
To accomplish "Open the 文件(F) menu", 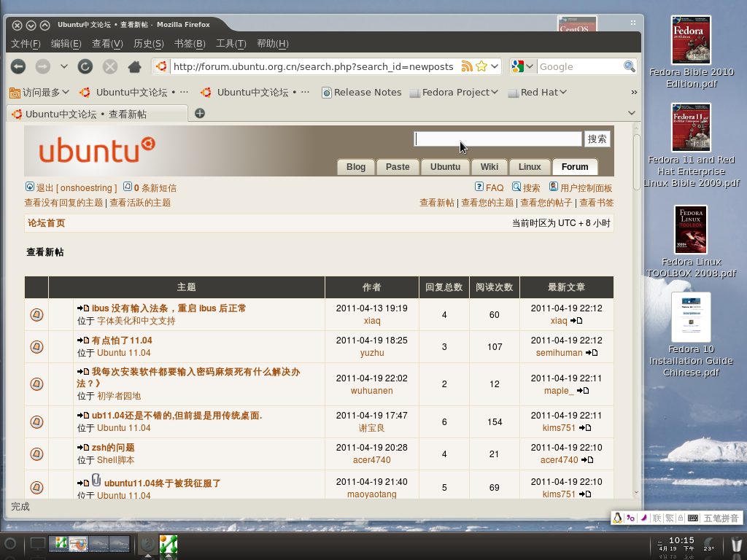I will [x=26, y=44].
